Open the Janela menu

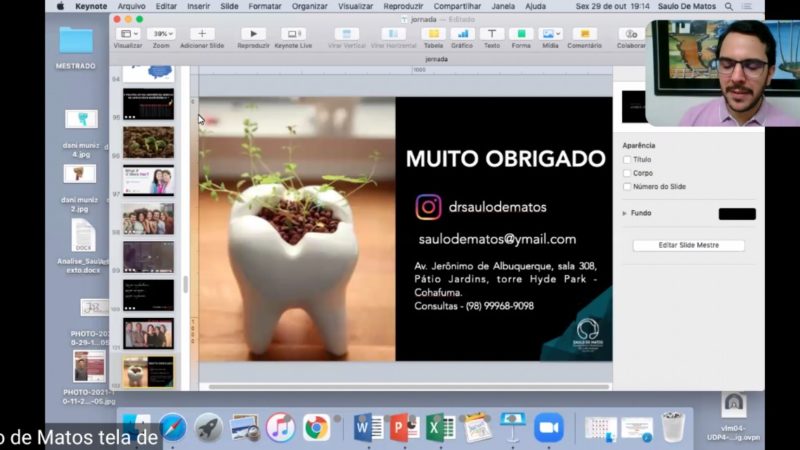click(503, 6)
